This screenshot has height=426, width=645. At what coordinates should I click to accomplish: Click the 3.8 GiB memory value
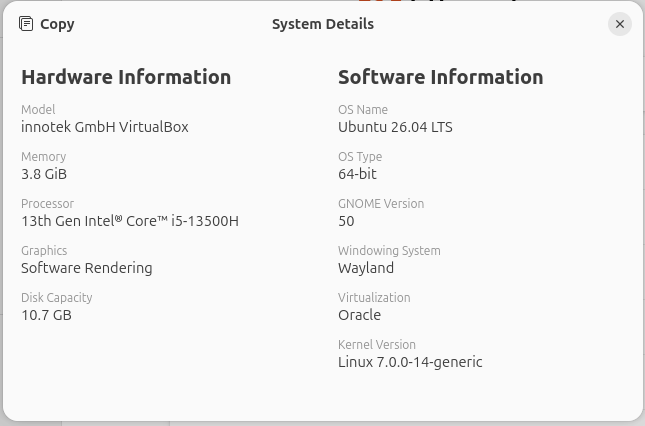click(x=44, y=174)
